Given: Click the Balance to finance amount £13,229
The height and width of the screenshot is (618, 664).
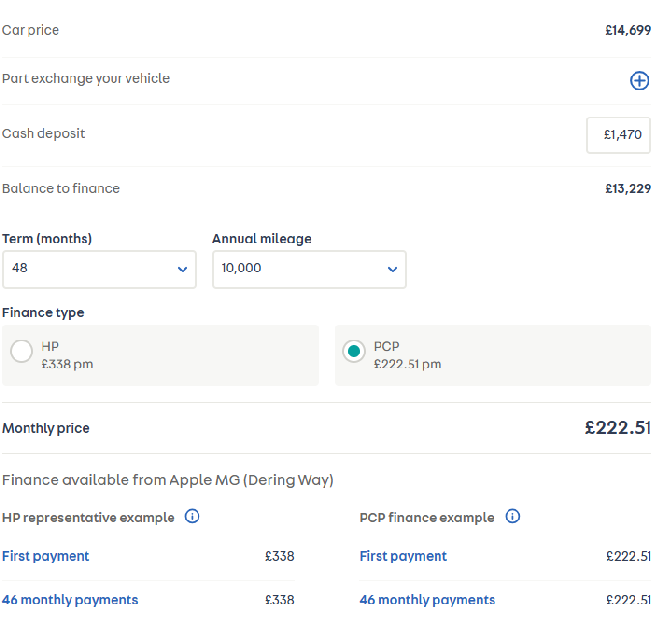Looking at the screenshot, I should click(x=627, y=189).
